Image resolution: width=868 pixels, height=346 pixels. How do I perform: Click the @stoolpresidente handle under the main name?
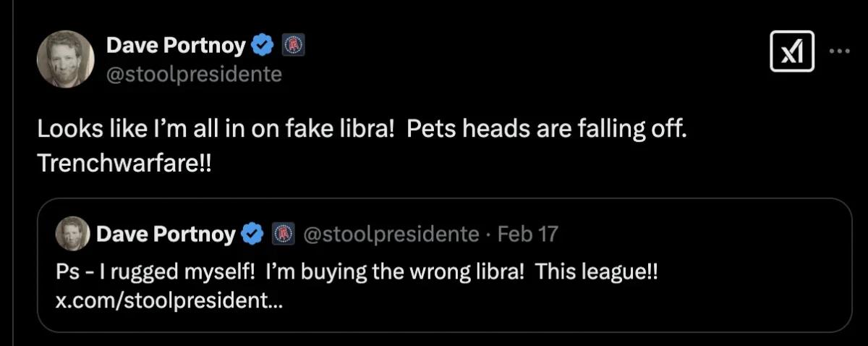click(x=194, y=74)
